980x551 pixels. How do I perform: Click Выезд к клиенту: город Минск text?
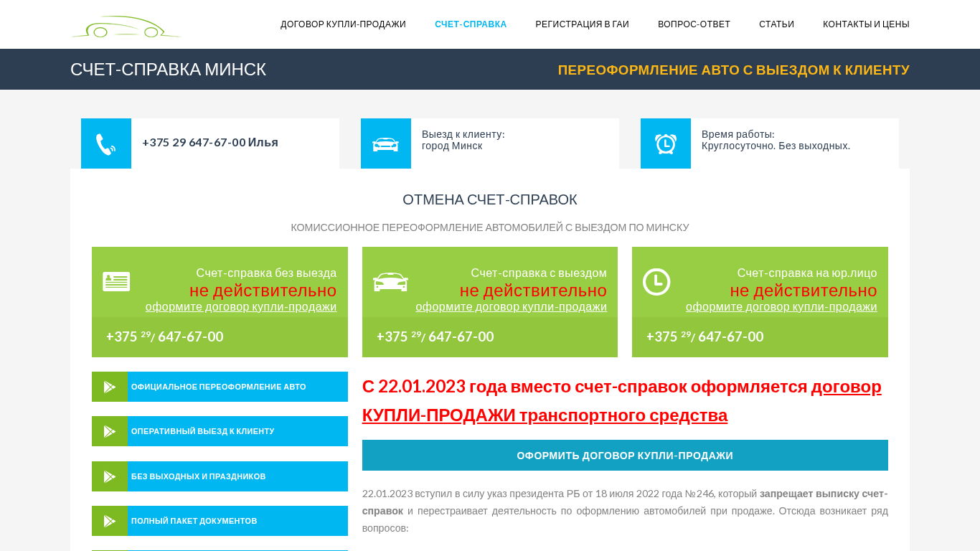click(463, 140)
